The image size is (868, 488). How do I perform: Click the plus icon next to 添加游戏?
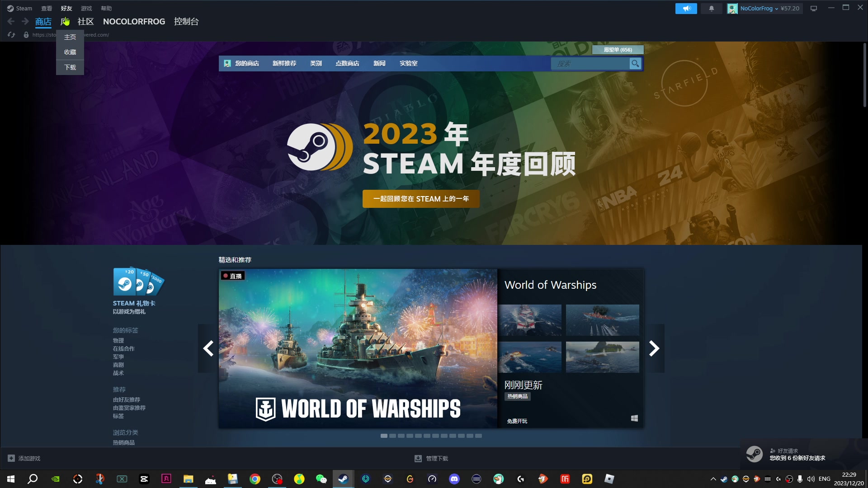pyautogui.click(x=11, y=458)
